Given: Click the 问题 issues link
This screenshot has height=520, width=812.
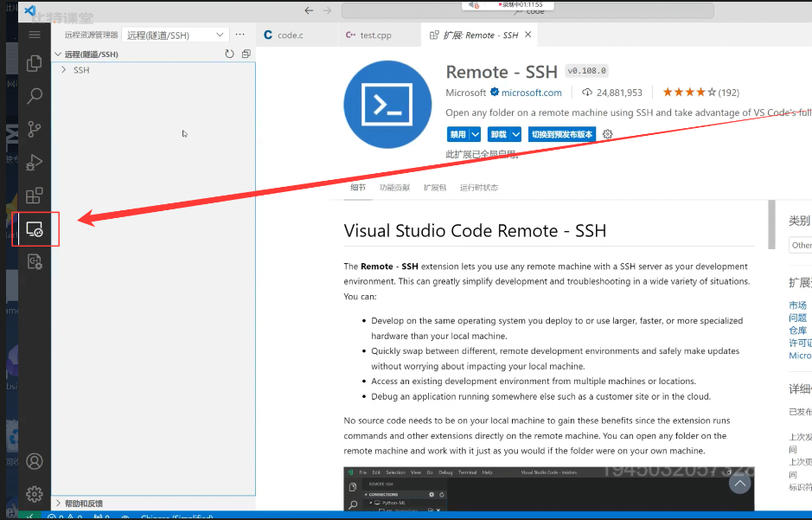Looking at the screenshot, I should pos(797,318).
